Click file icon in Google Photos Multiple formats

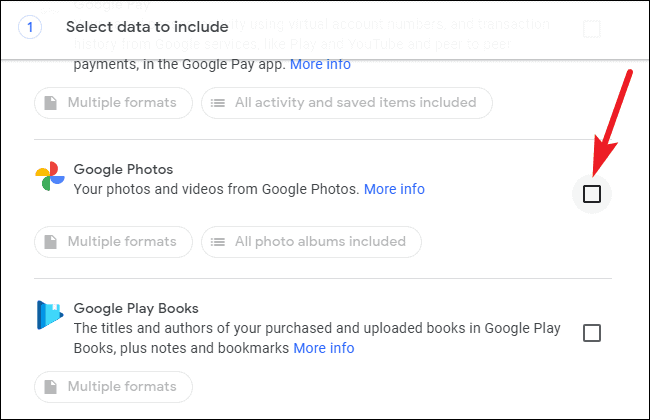click(51, 242)
